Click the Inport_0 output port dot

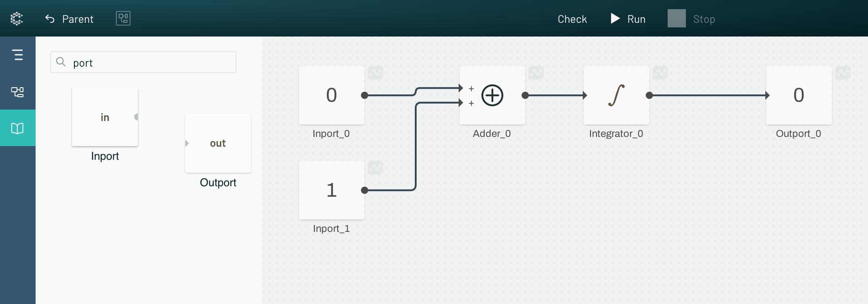pyautogui.click(x=365, y=95)
